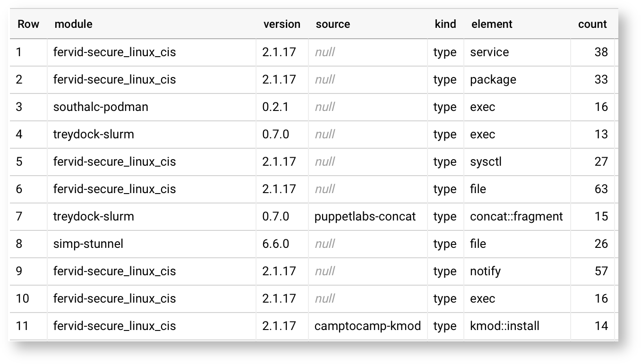Click the 'count' column header
This screenshot has width=641, height=364.
point(592,24)
